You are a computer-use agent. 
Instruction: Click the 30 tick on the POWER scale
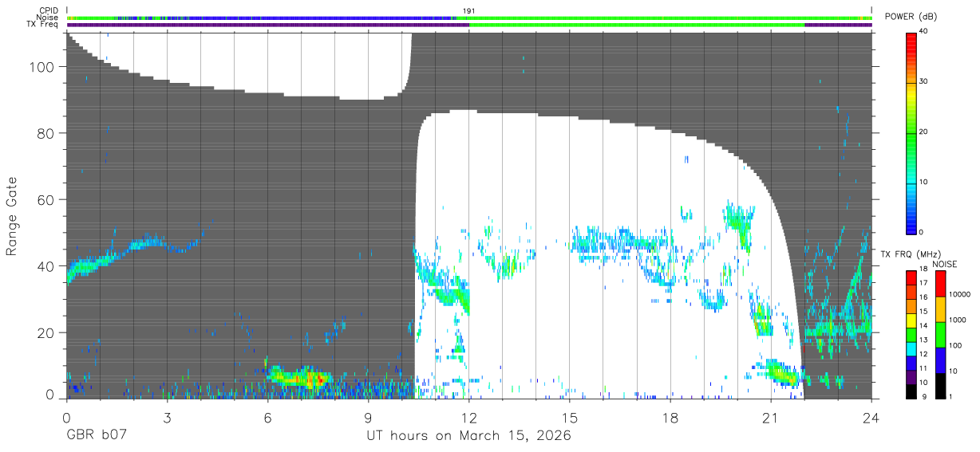pos(923,81)
